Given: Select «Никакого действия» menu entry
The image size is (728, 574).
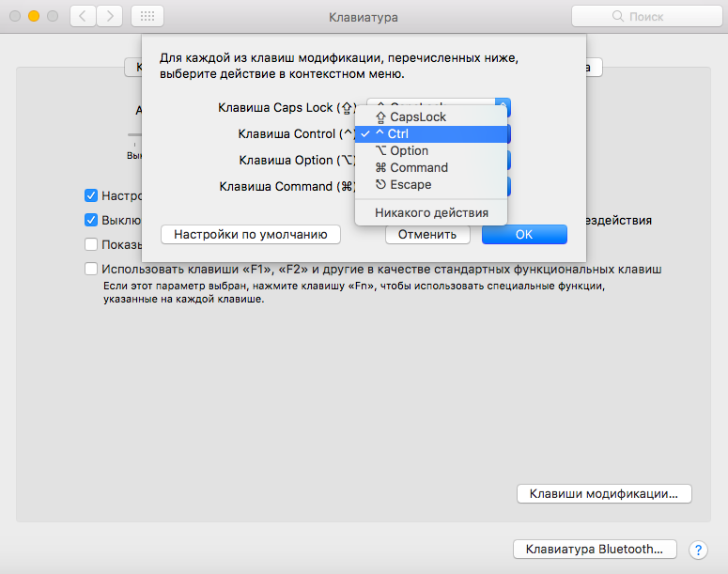Looking at the screenshot, I should (431, 212).
